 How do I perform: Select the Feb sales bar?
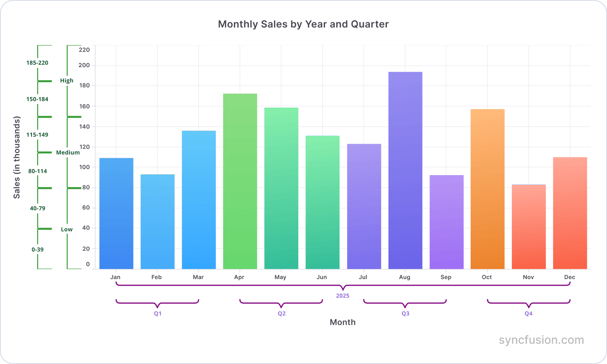[157, 222]
